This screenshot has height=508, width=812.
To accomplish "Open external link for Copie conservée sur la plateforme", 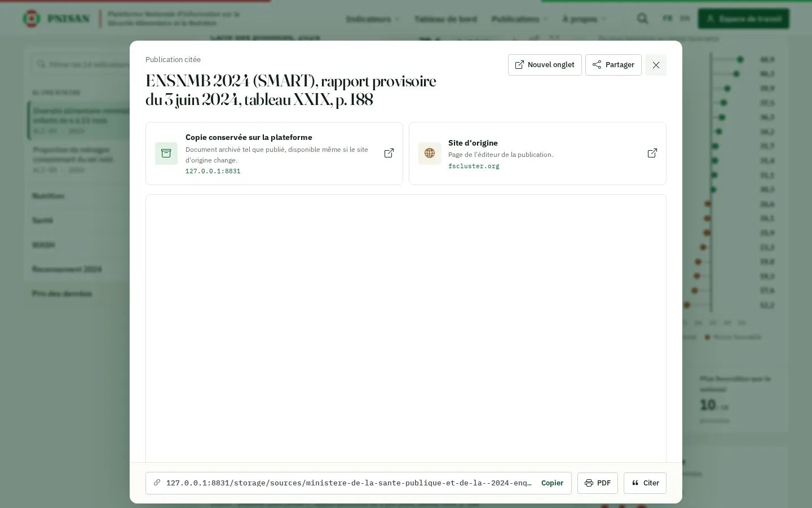I will (389, 154).
